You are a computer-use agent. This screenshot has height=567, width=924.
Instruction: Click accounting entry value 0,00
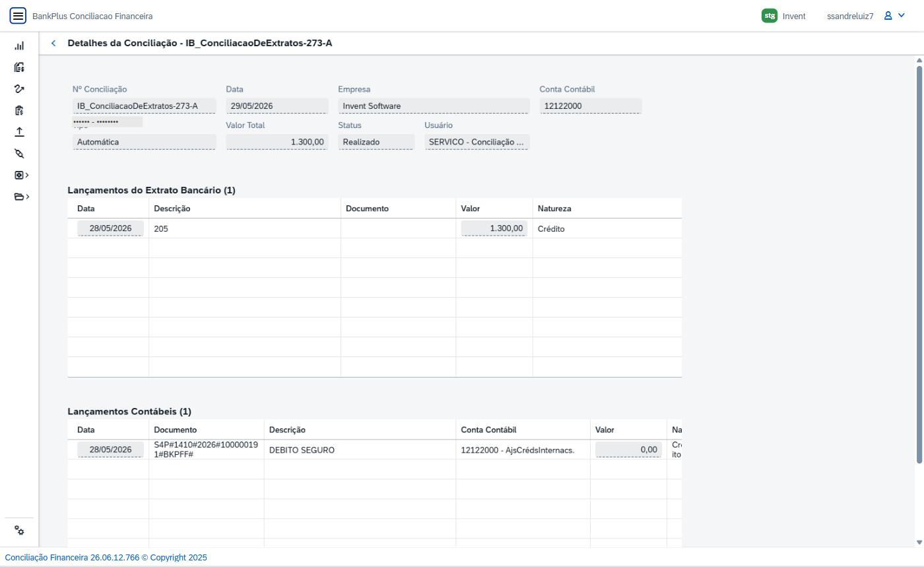(x=628, y=450)
